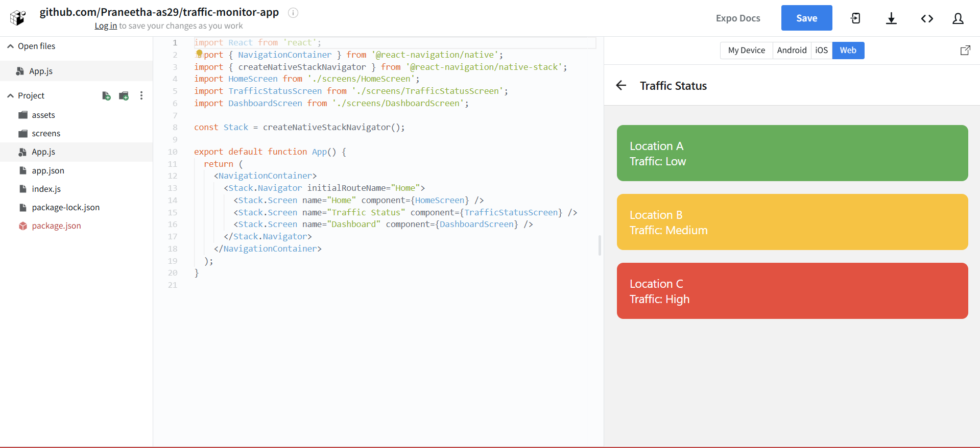Image resolution: width=980 pixels, height=448 pixels.
Task: Click the sign-in arrow icon in header
Action: tap(855, 18)
